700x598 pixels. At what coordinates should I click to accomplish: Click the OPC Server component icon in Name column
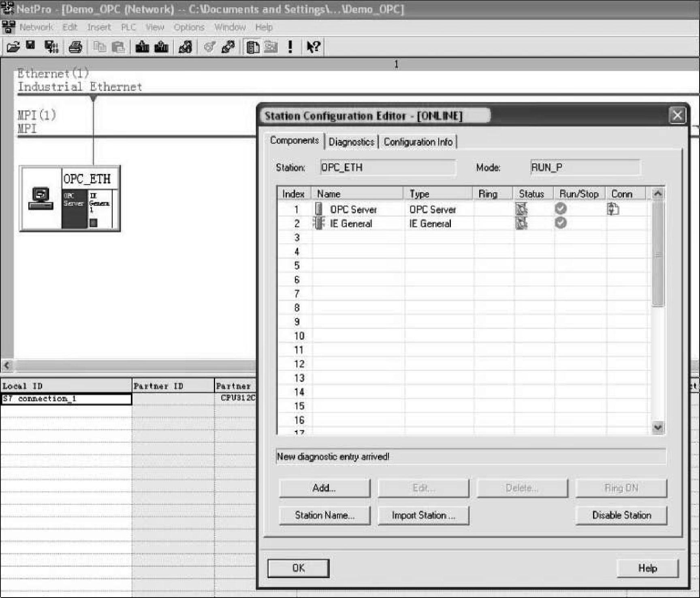click(319, 209)
